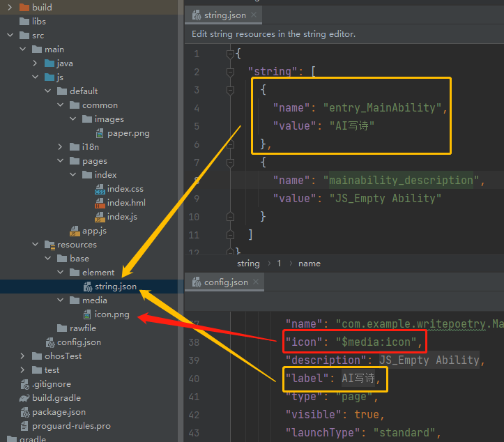Select 'name' in the JSON breadcrumb
The image size is (504, 442).
310,264
